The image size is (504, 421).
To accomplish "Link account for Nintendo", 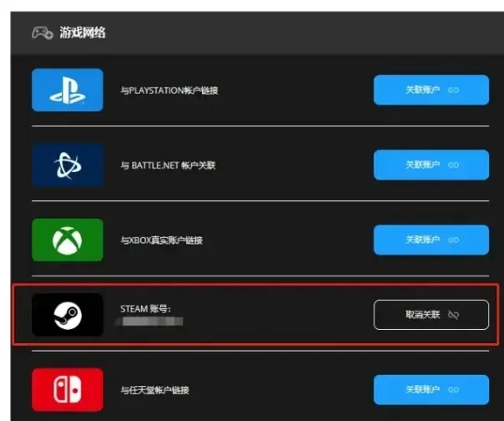I will pyautogui.click(x=431, y=390).
